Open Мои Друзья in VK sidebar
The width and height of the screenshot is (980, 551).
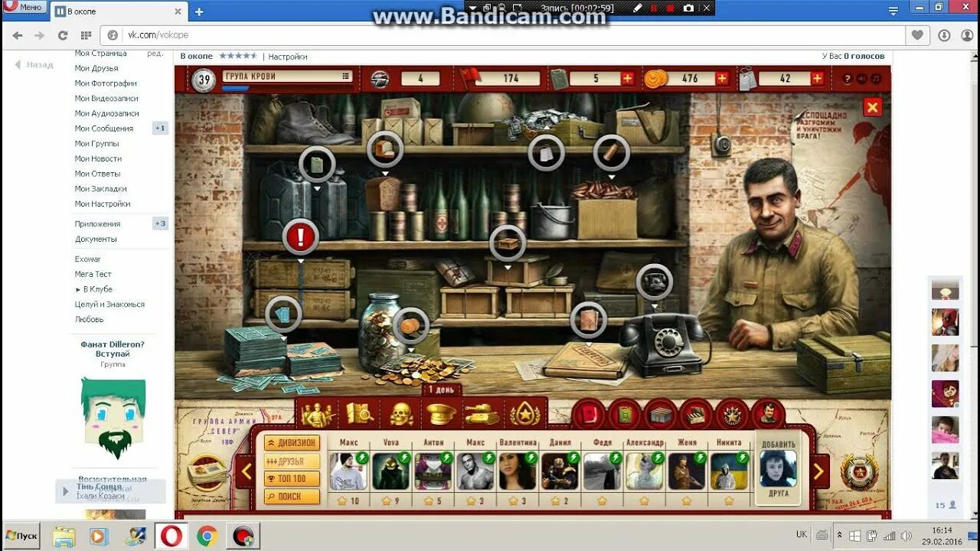(96, 68)
